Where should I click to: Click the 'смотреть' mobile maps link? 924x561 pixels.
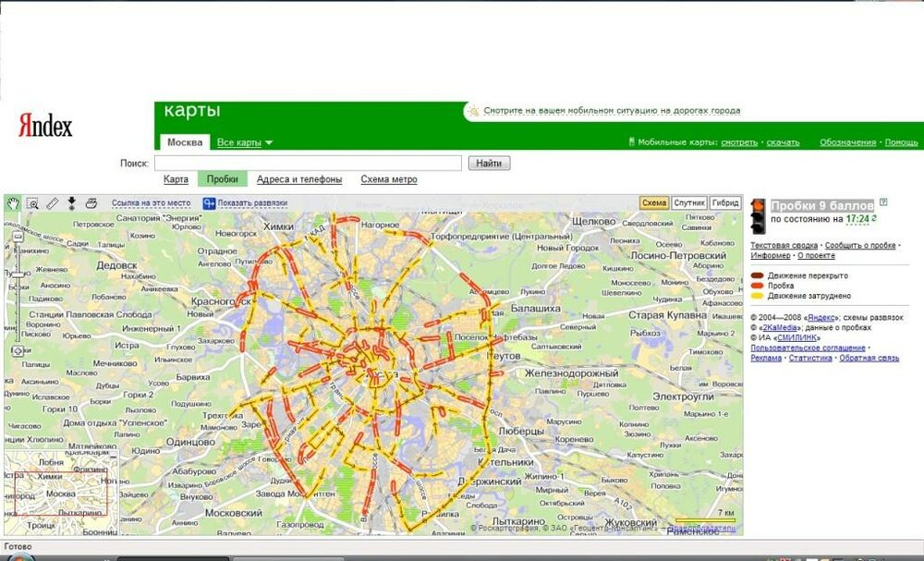click(x=739, y=142)
